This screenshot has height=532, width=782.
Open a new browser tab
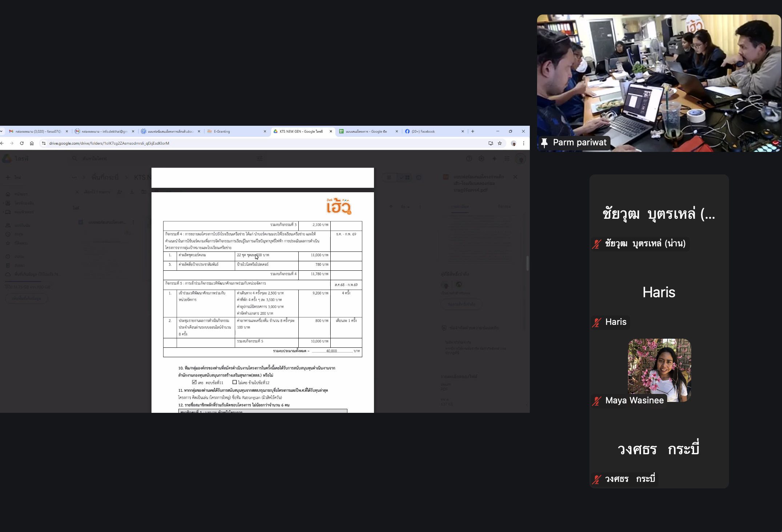click(x=473, y=132)
